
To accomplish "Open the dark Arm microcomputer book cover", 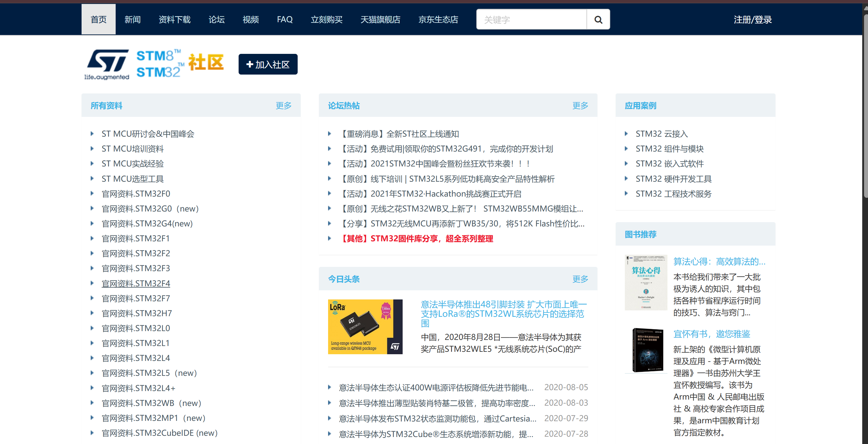I will point(647,350).
